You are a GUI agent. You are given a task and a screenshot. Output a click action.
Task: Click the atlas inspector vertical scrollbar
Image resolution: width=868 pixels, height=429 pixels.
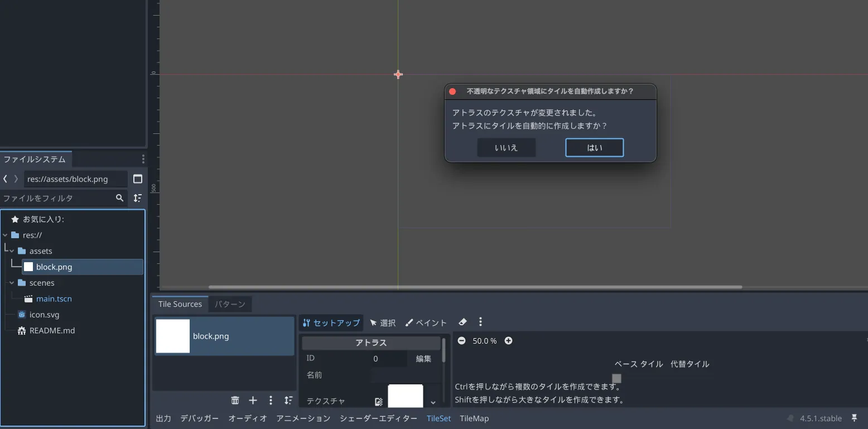444,350
